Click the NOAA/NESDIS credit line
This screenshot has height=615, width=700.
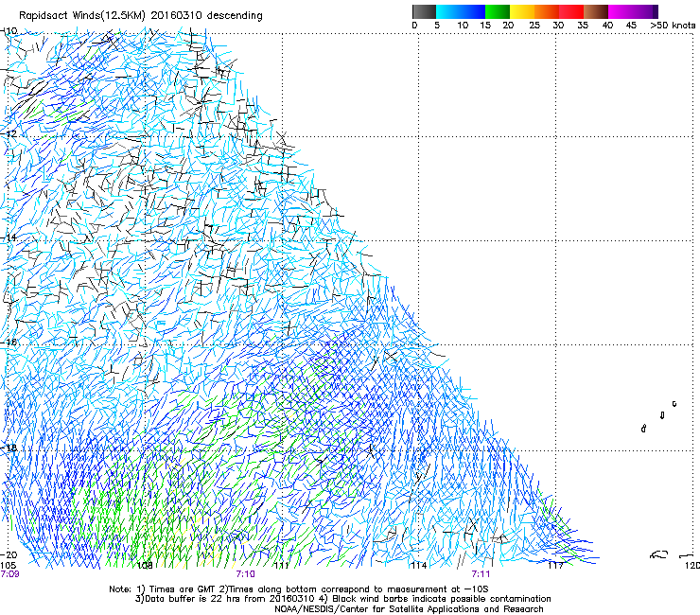pos(409,608)
